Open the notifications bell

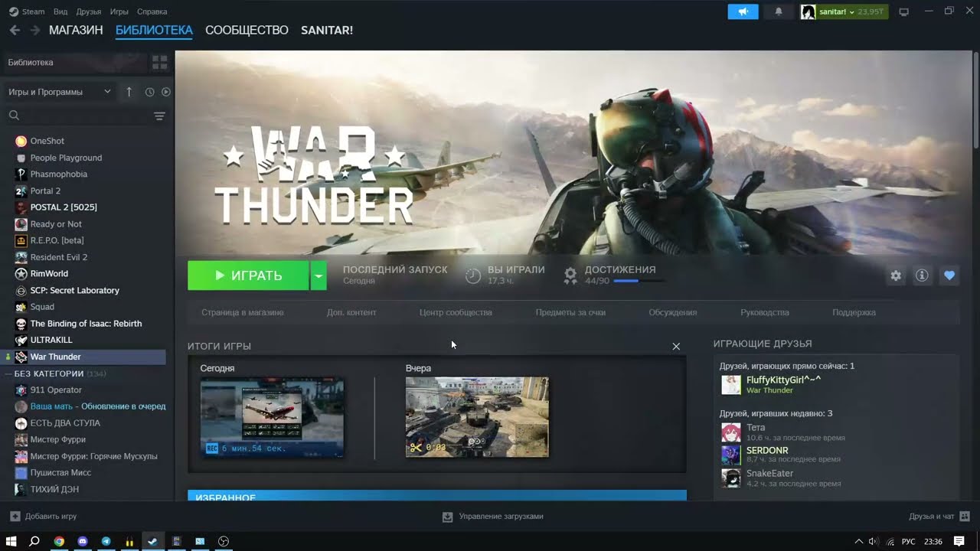tap(779, 11)
